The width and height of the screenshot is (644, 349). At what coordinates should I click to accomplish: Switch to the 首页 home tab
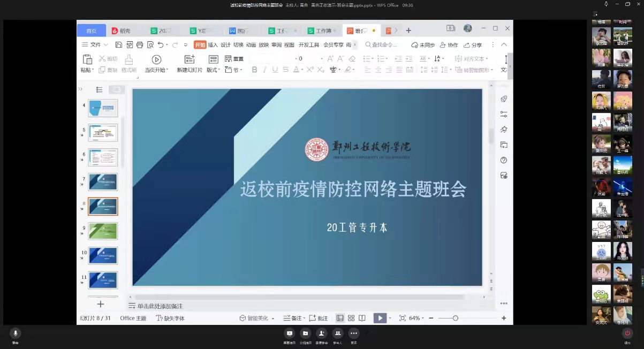click(92, 31)
